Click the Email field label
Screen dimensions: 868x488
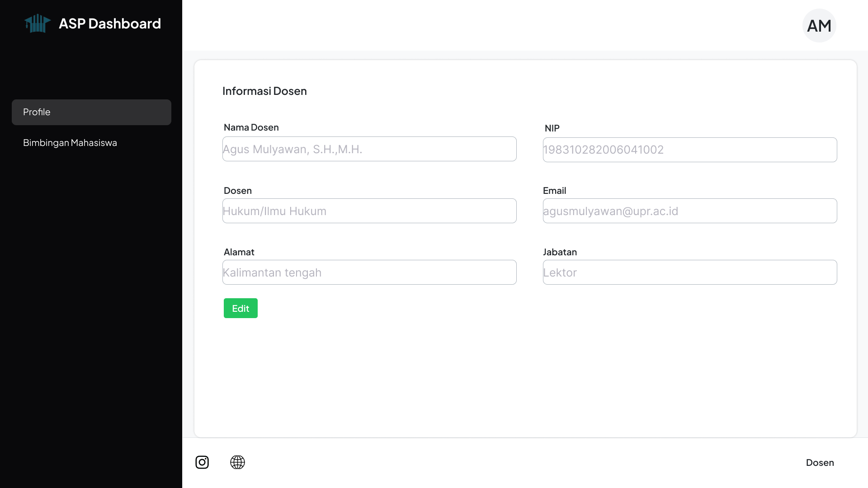point(554,191)
